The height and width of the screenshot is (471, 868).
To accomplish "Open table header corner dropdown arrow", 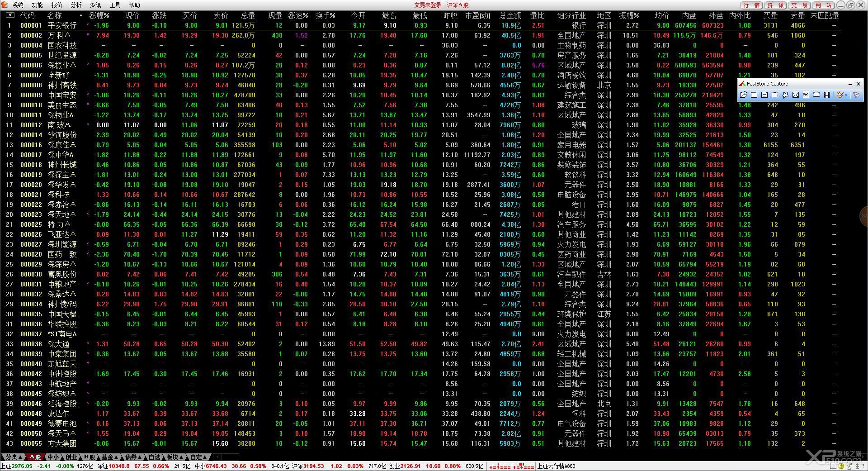I will pos(9,15).
